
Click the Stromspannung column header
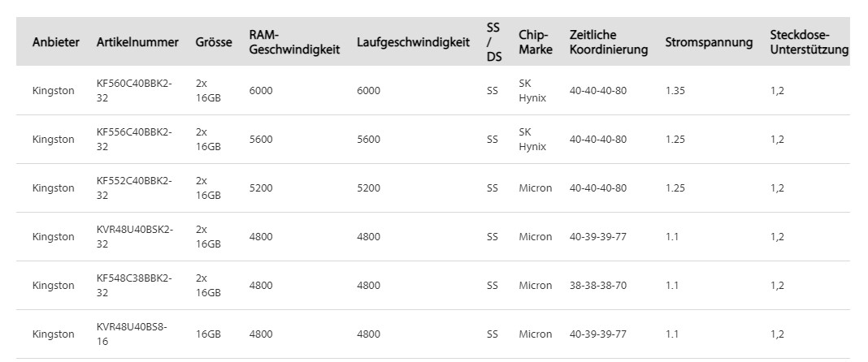pyautogui.click(x=709, y=42)
